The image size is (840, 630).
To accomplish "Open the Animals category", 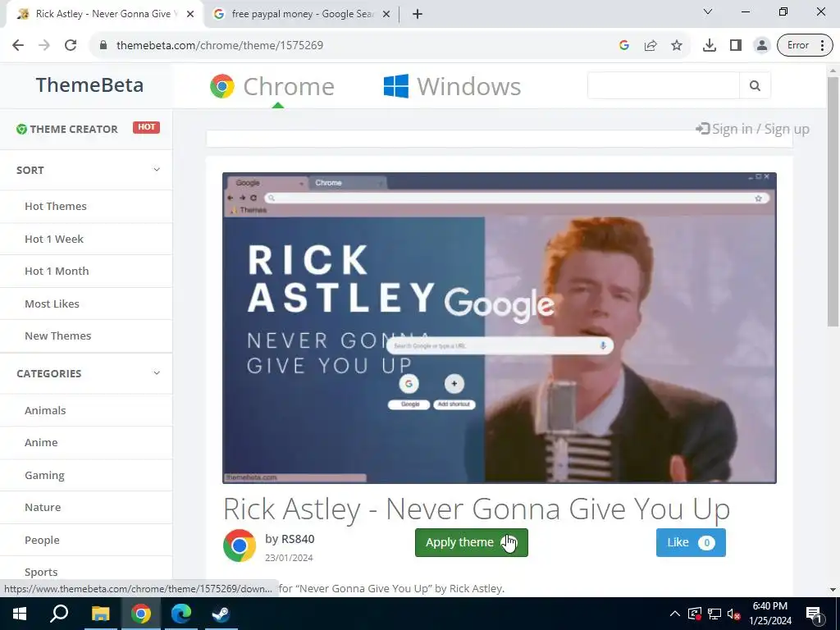I will click(x=45, y=410).
